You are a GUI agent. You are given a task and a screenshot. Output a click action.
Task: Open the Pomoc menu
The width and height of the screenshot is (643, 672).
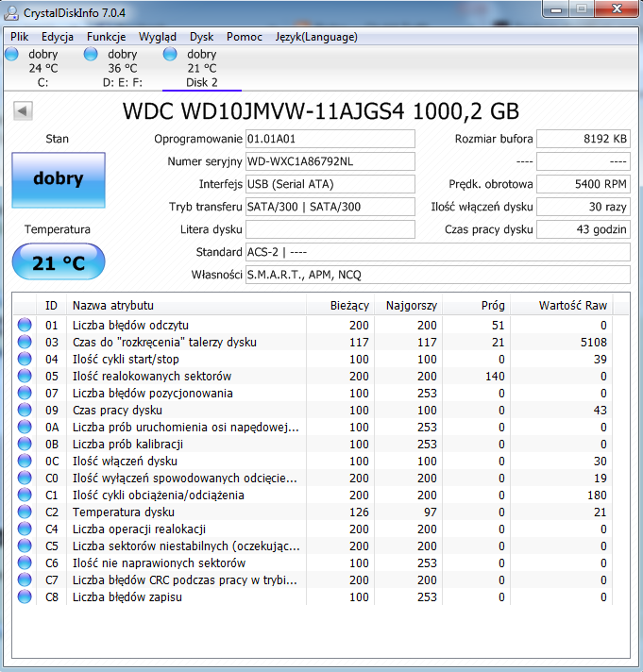pyautogui.click(x=245, y=37)
